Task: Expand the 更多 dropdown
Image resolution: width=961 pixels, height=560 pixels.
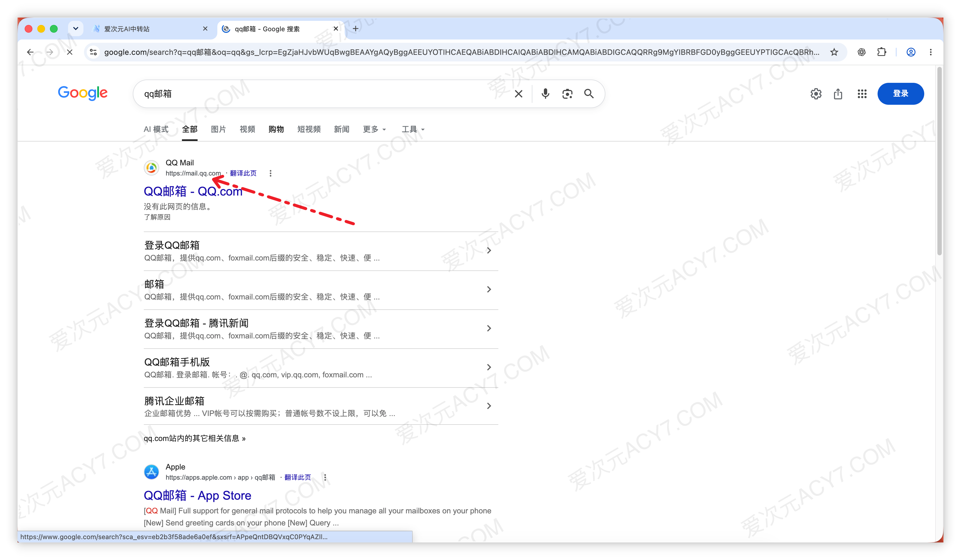Action: click(x=375, y=129)
